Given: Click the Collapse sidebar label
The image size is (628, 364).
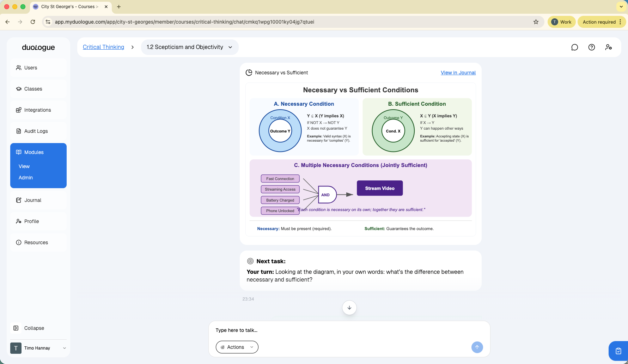Looking at the screenshot, I should [x=34, y=328].
